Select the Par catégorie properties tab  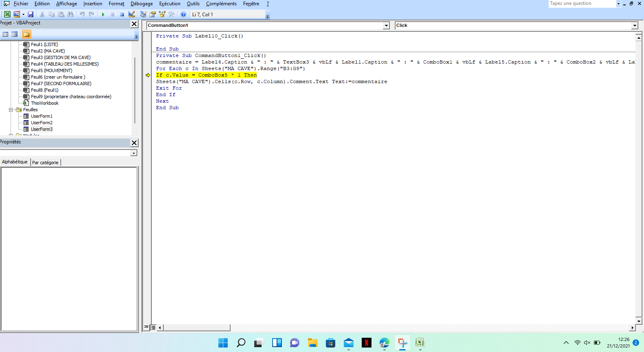coord(45,163)
